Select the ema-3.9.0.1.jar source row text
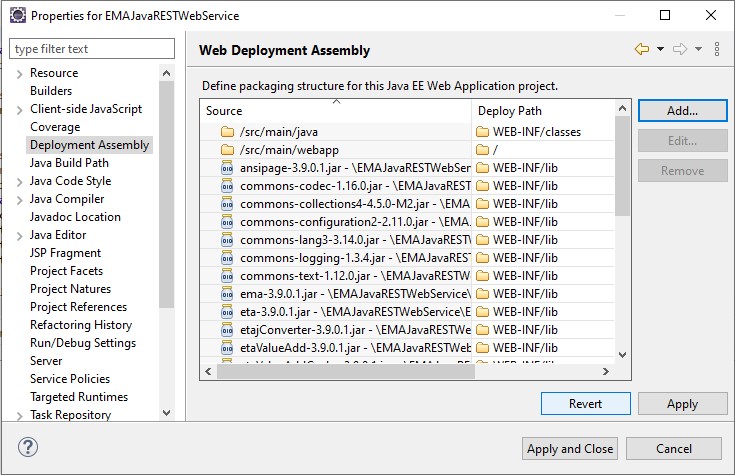 pos(354,294)
